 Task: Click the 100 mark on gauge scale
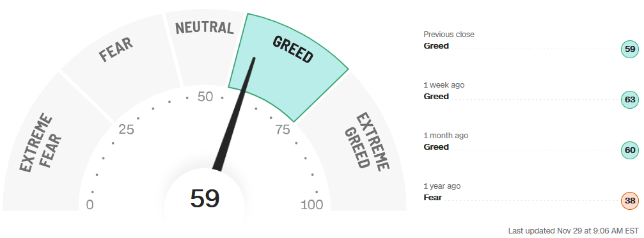(311, 204)
